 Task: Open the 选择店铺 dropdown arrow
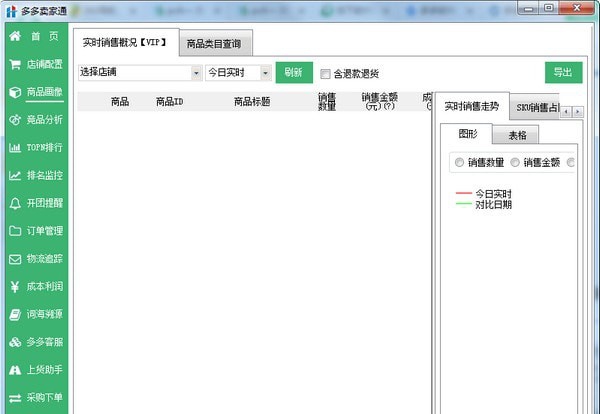[x=196, y=73]
